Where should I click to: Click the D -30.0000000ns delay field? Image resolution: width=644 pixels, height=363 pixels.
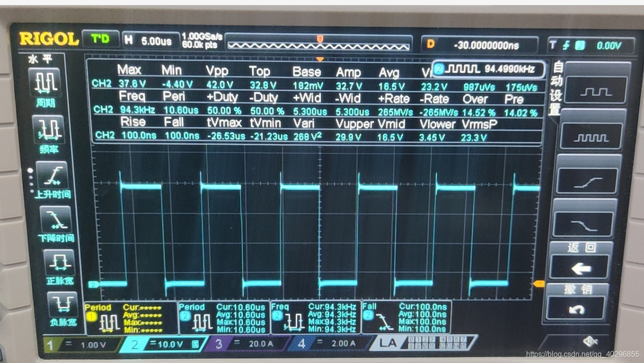(x=480, y=45)
